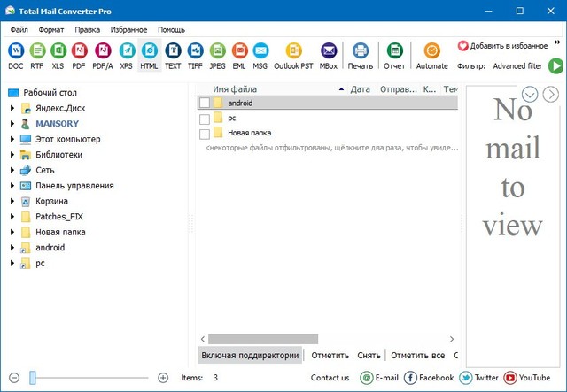Open the Избранное menu
This screenshot has width=567, height=392.
(129, 29)
